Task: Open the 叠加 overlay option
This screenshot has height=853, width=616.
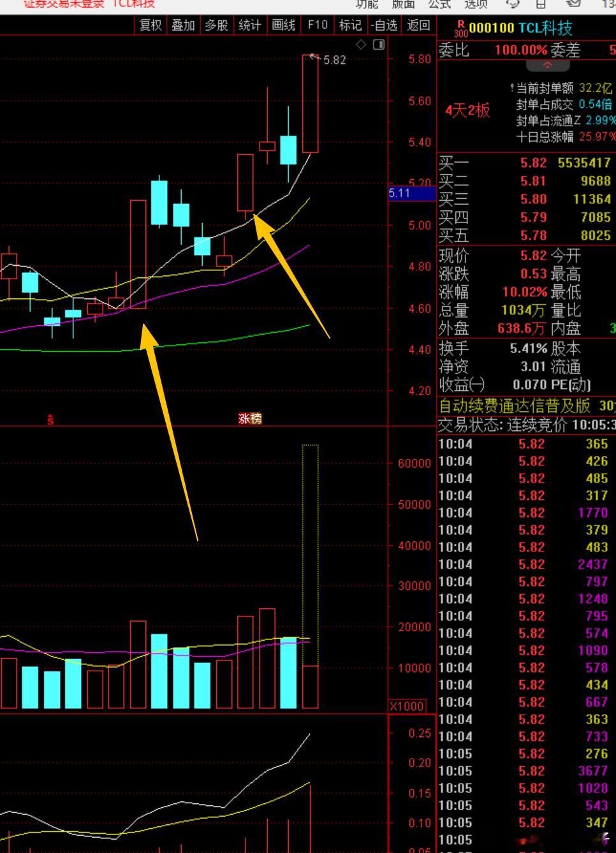Action: 184,25
